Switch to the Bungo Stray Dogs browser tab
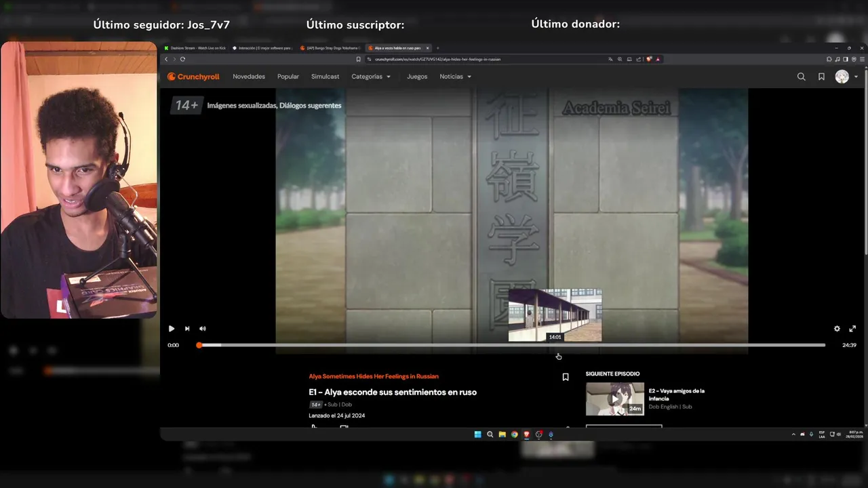 pos(330,48)
